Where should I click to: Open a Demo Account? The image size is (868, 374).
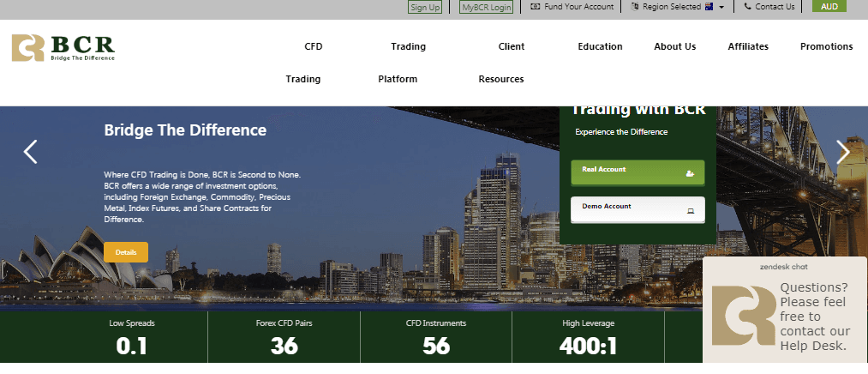(638, 210)
